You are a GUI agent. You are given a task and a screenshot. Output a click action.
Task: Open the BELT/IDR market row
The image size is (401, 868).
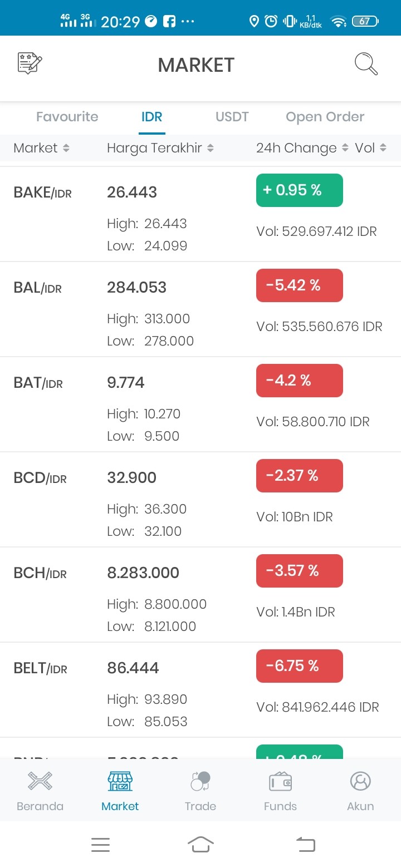tap(200, 690)
